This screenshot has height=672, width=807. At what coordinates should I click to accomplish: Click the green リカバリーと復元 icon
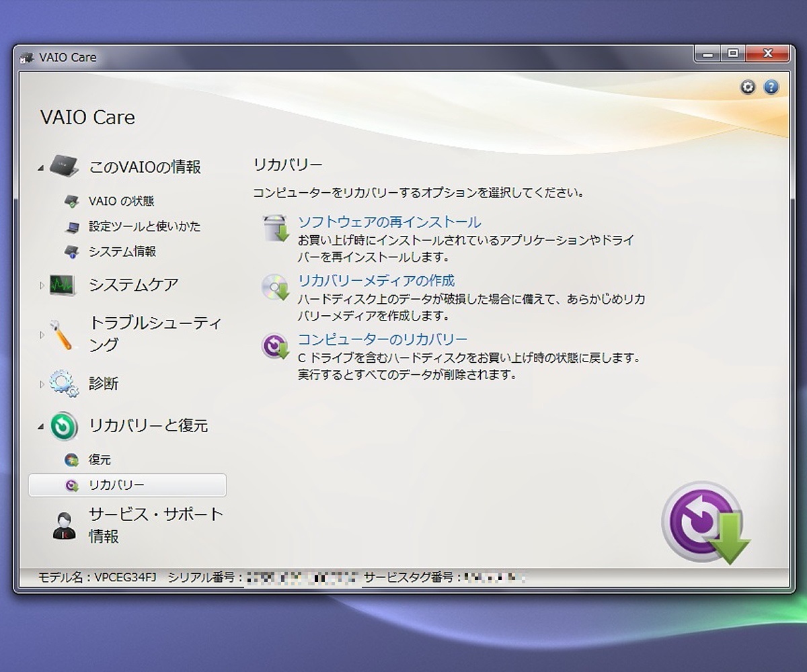coord(64,426)
